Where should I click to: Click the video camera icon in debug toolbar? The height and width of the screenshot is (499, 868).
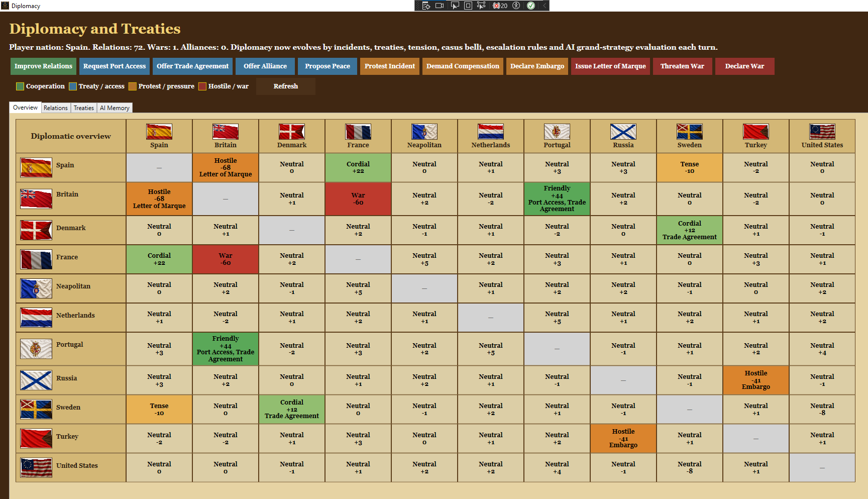440,6
